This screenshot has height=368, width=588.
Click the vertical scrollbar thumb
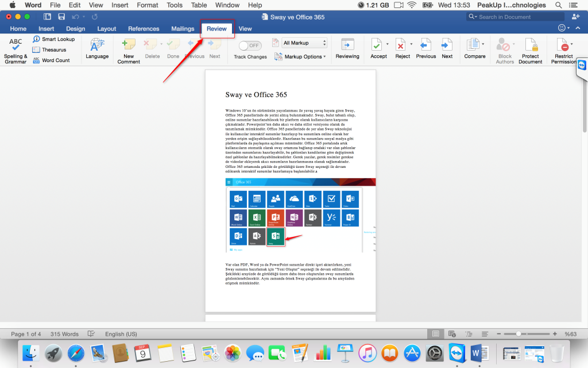[584, 106]
